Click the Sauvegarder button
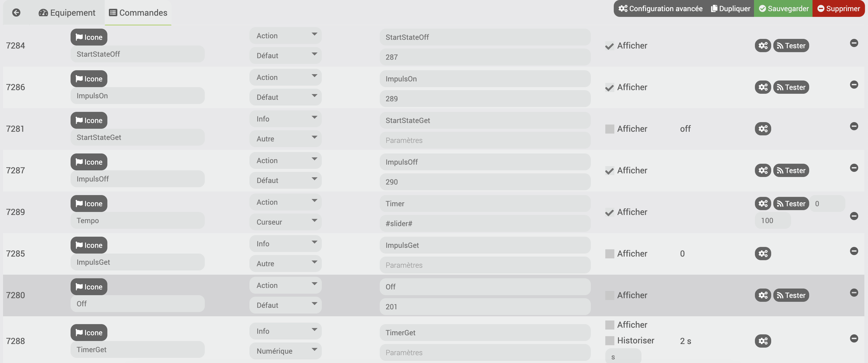The image size is (868, 363). click(783, 8)
